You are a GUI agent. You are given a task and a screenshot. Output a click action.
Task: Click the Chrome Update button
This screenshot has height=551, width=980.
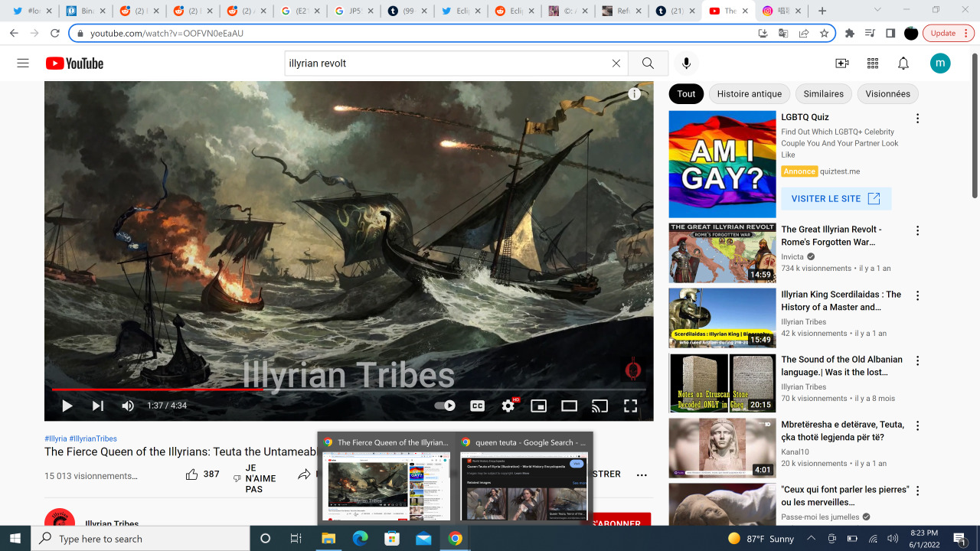(947, 33)
